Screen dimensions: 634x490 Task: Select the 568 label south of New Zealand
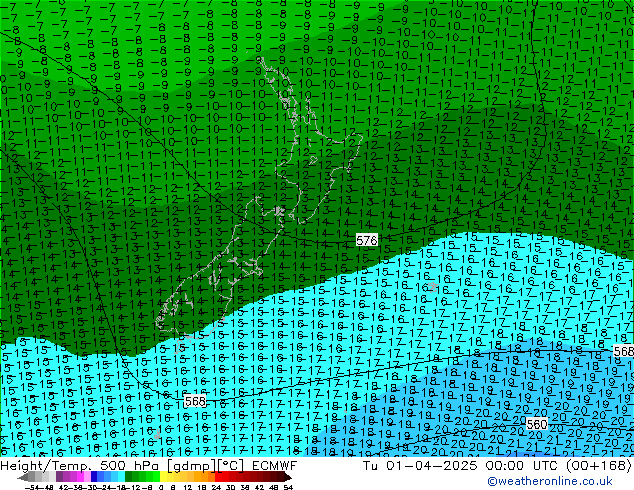click(x=195, y=401)
